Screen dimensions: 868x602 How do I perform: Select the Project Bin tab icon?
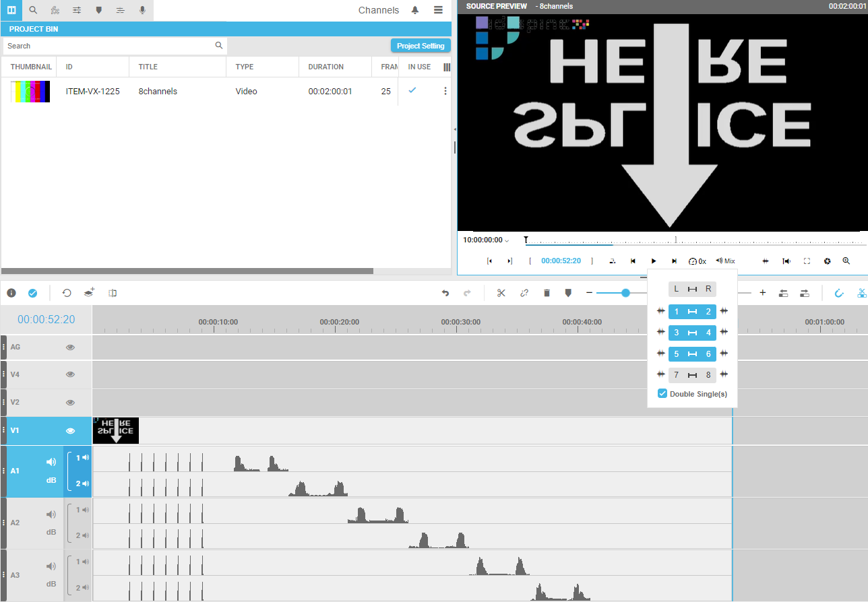click(x=11, y=10)
